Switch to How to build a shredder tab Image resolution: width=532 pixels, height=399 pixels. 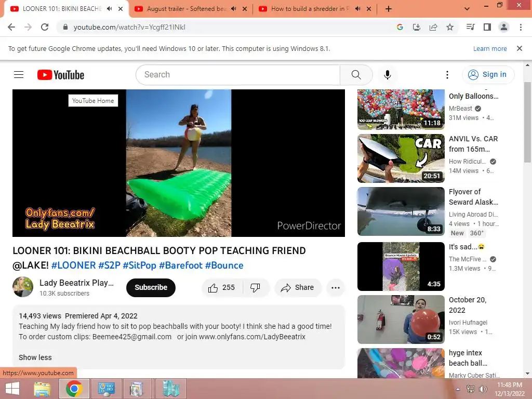tap(310, 9)
